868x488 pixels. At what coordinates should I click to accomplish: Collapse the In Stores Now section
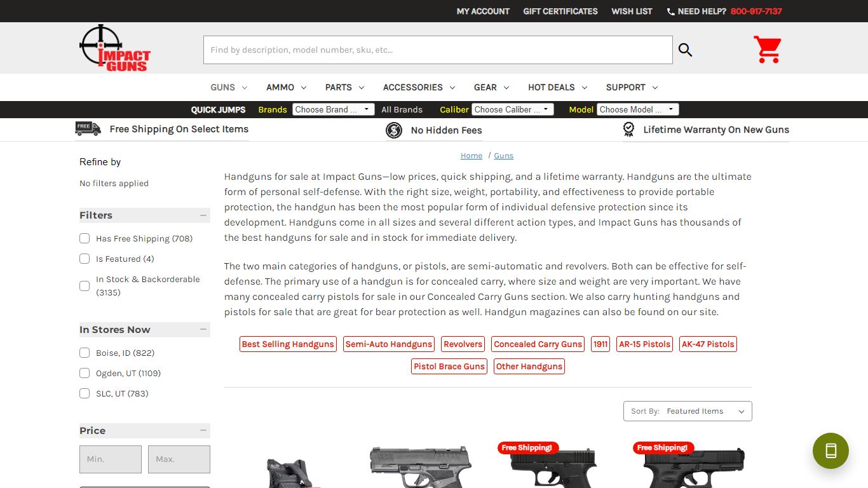(x=203, y=330)
